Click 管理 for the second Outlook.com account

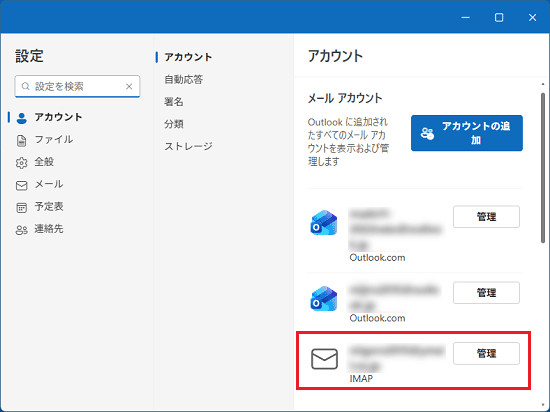486,292
